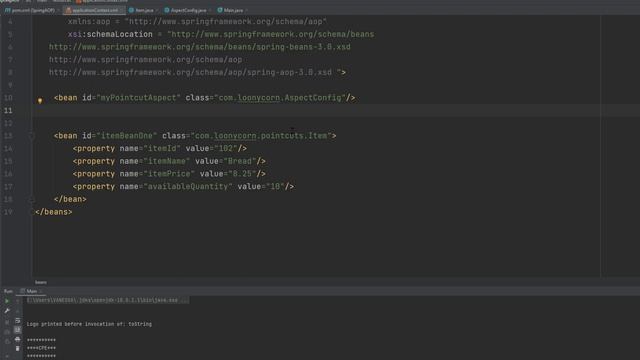
Task: Click the scroll-to-end icon in Run console
Action: coord(18,330)
